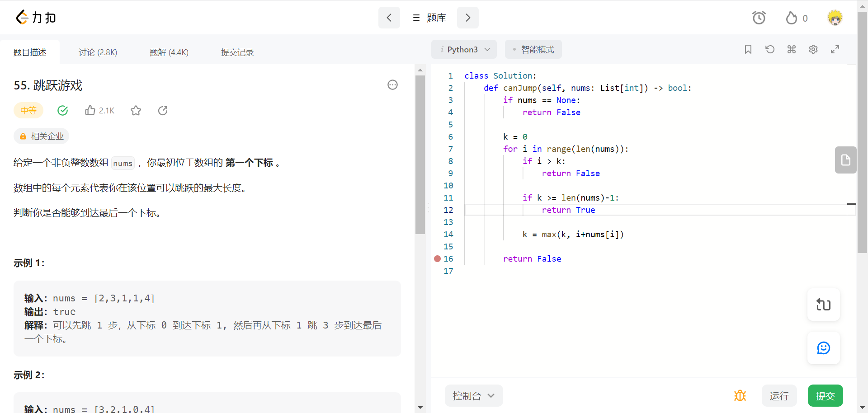Click description scrollbar down arrow
The width and height of the screenshot is (868, 413).
(x=420, y=408)
